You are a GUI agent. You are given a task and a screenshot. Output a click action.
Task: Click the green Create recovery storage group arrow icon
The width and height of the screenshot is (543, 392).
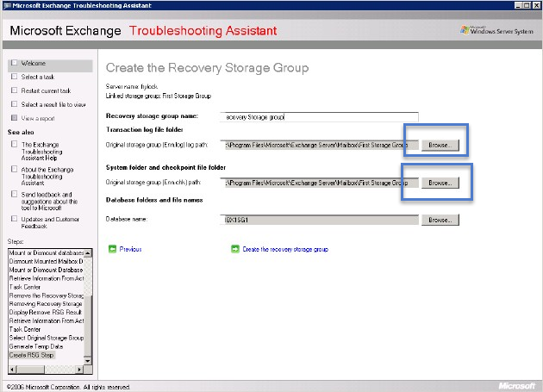(x=235, y=249)
